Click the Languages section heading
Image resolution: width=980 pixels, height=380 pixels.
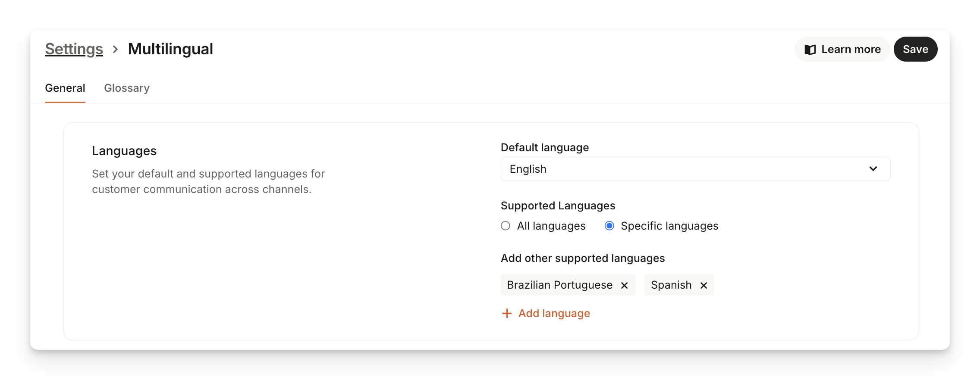point(124,151)
